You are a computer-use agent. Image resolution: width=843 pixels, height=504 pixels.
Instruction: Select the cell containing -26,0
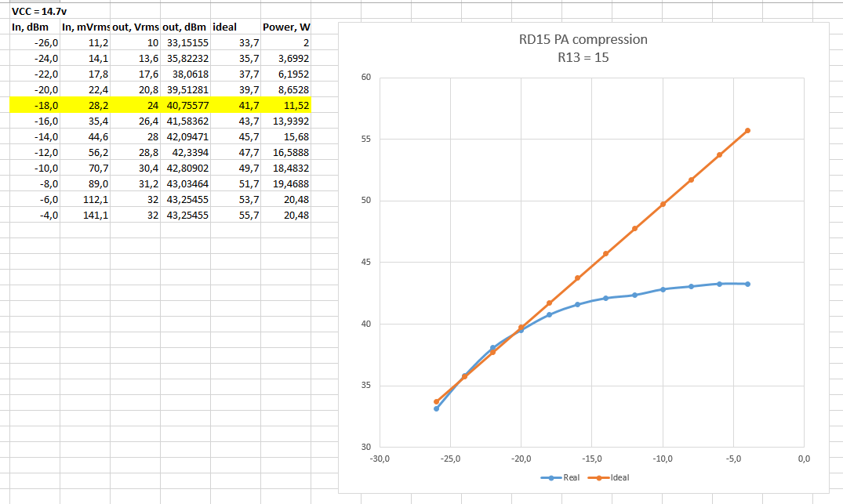(x=35, y=42)
